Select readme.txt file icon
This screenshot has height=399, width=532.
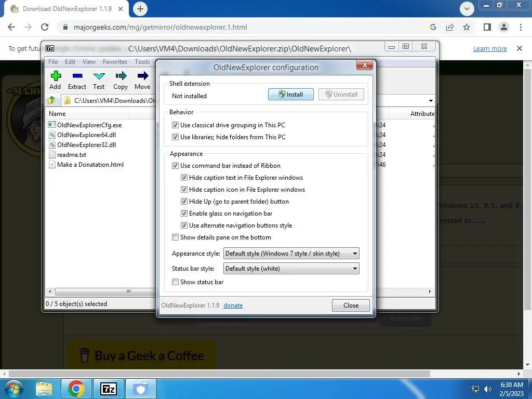[52, 154]
